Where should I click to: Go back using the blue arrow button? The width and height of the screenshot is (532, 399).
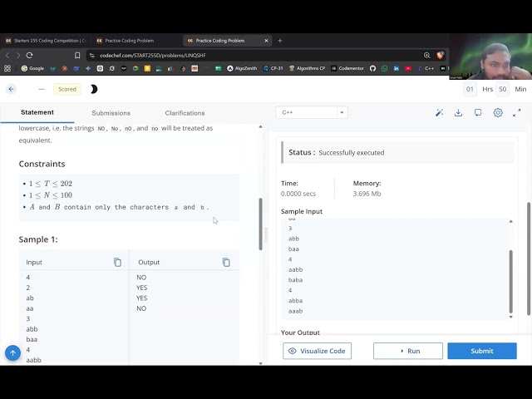click(11, 89)
